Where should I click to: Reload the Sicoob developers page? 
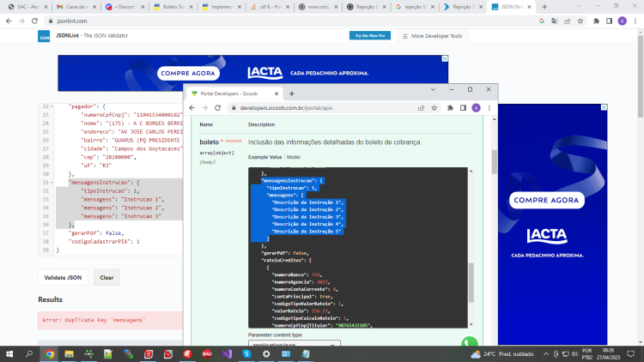pyautogui.click(x=218, y=107)
